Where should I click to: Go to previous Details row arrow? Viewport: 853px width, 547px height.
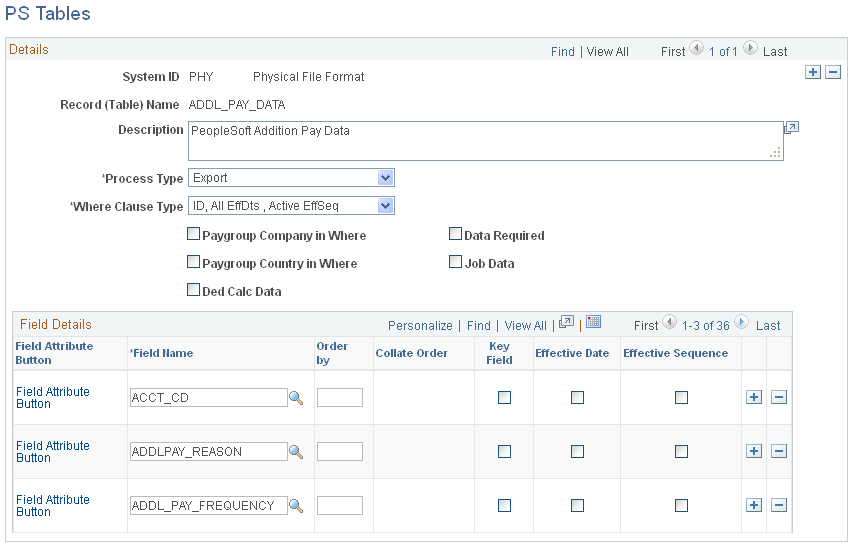point(696,48)
